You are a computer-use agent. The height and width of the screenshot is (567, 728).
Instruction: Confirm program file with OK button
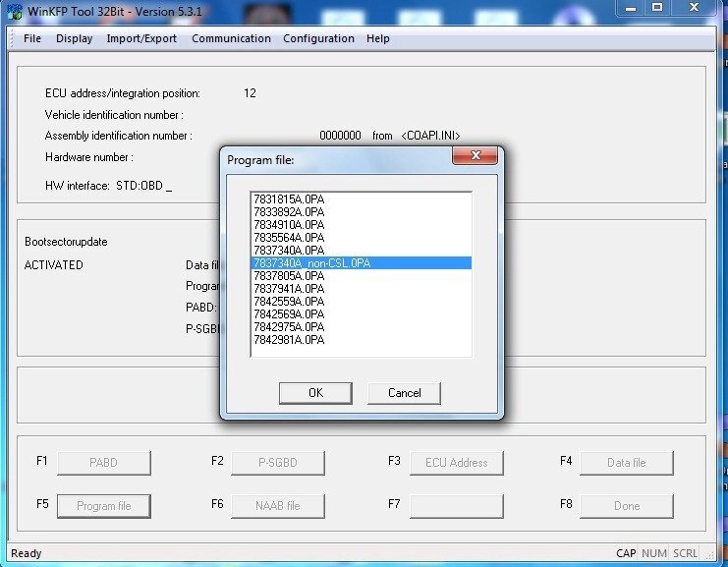(x=315, y=393)
